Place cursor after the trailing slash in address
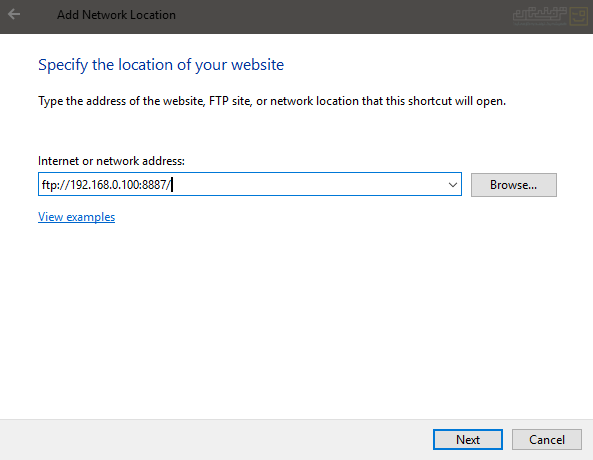Image resolution: width=593 pixels, height=460 pixels. [172, 185]
